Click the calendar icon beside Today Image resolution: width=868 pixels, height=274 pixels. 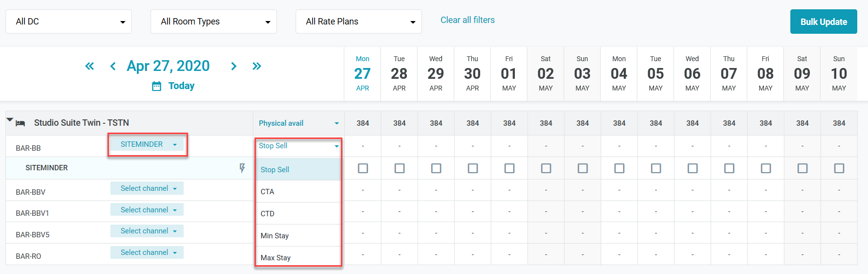[x=156, y=86]
